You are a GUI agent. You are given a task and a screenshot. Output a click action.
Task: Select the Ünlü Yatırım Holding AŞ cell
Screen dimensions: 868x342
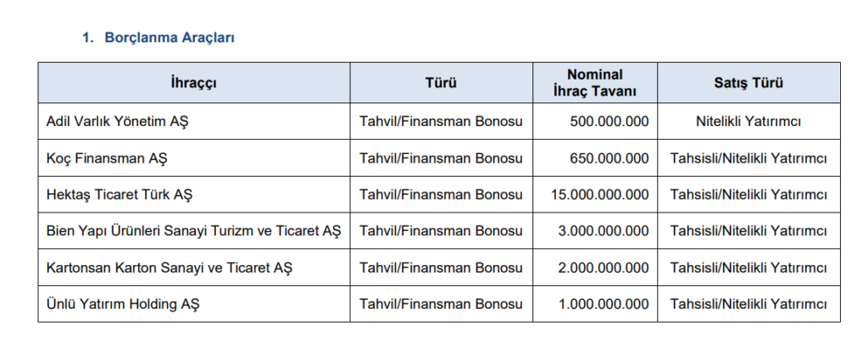[x=194, y=304]
